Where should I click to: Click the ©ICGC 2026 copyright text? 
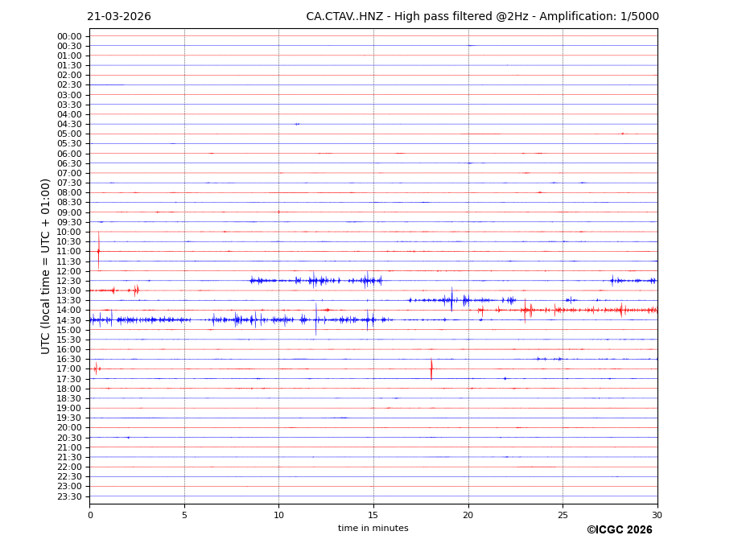(x=619, y=530)
